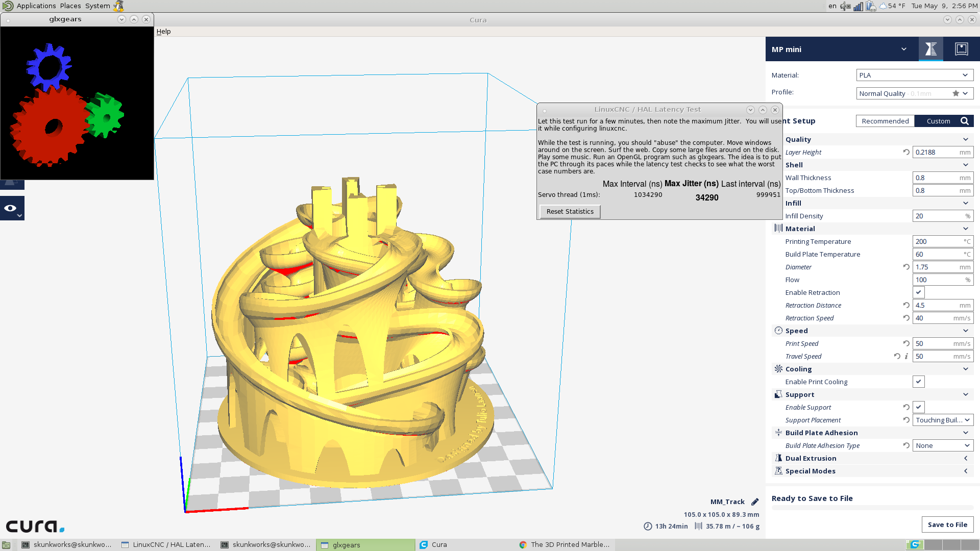This screenshot has width=980, height=551.
Task: Click Reset Statistics in Latency Test
Action: (570, 211)
